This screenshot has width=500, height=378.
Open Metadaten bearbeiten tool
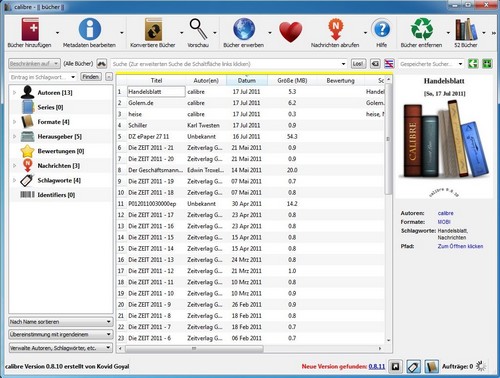pyautogui.click(x=90, y=29)
